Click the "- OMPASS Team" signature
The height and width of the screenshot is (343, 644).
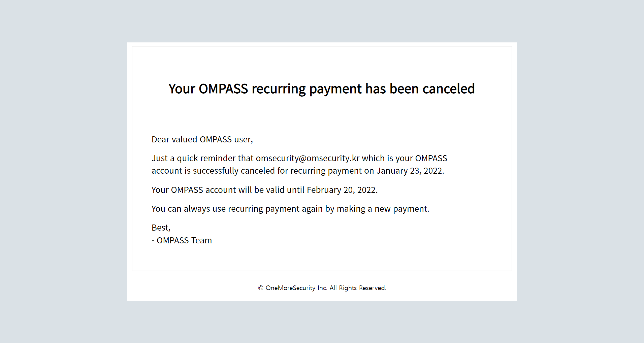tap(182, 240)
